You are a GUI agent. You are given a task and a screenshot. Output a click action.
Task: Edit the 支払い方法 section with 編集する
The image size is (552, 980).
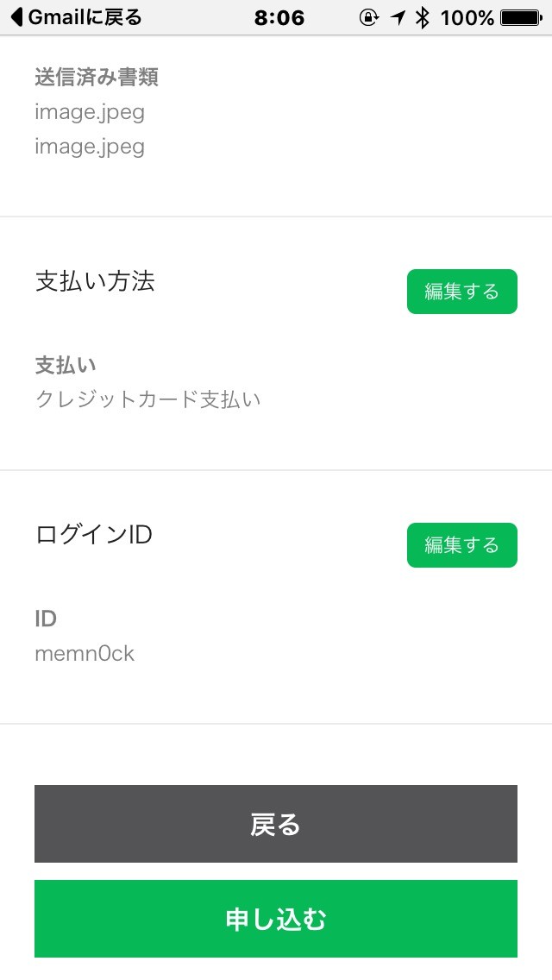click(461, 292)
